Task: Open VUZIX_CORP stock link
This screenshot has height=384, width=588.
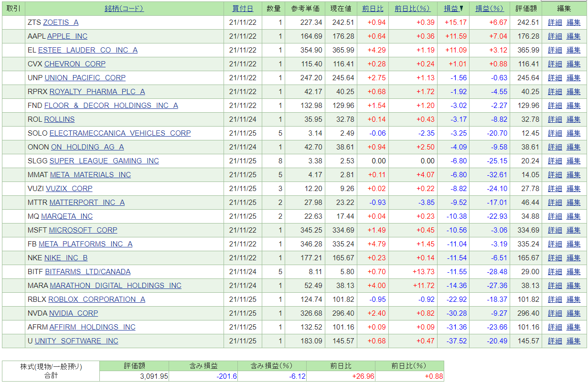Action: [69, 189]
